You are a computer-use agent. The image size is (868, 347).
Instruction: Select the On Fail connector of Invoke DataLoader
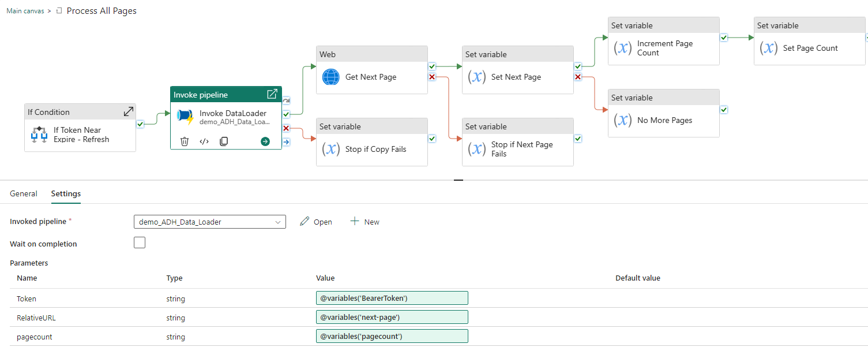286,128
